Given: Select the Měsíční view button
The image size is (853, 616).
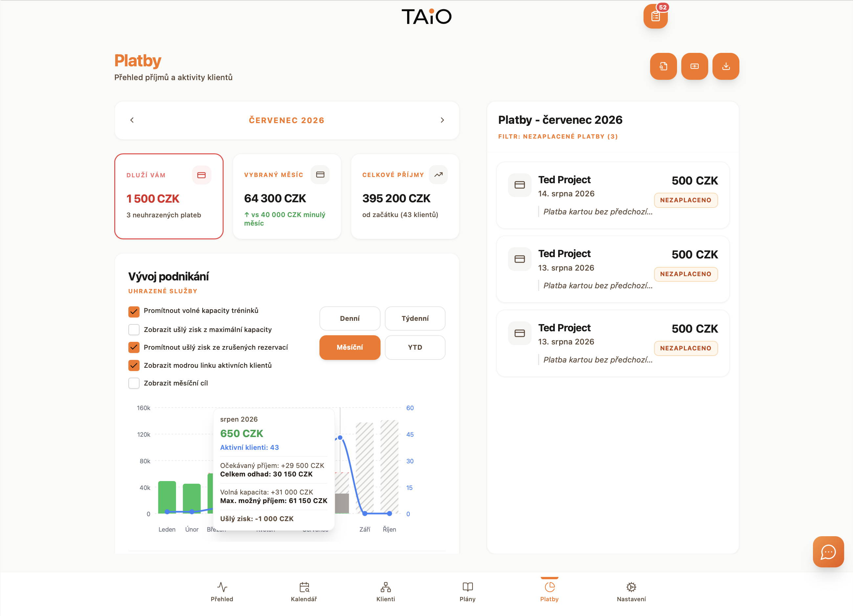Looking at the screenshot, I should coord(350,347).
